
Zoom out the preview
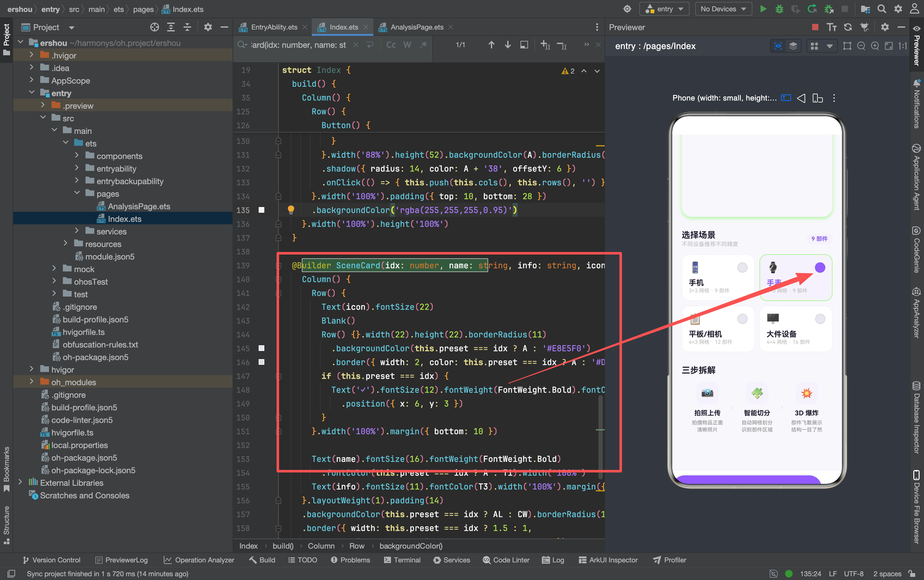point(861,46)
